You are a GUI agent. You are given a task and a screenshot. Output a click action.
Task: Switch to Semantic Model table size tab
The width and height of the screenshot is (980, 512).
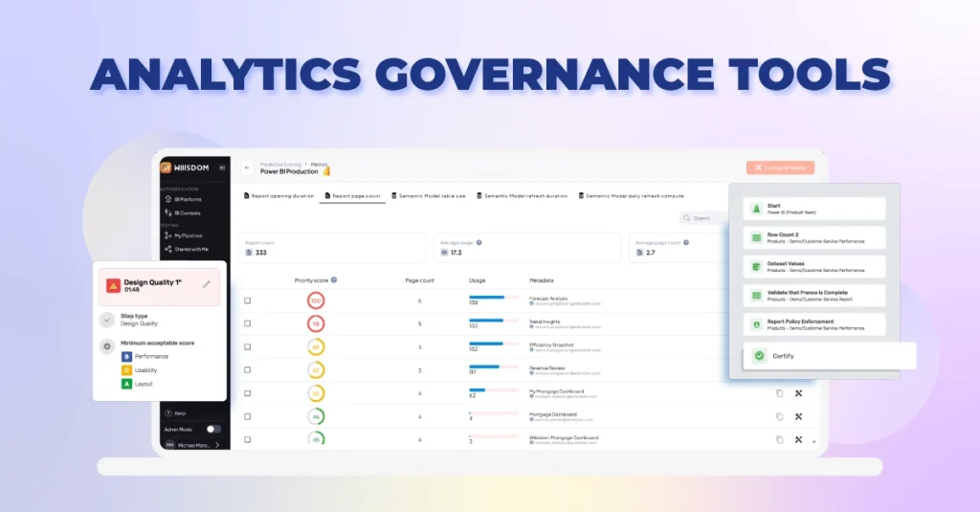tap(428, 195)
